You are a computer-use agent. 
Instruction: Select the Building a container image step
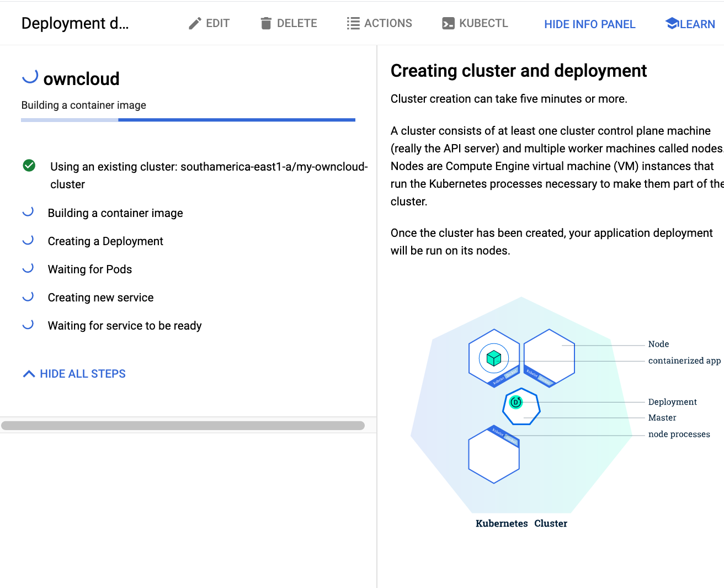[115, 213]
